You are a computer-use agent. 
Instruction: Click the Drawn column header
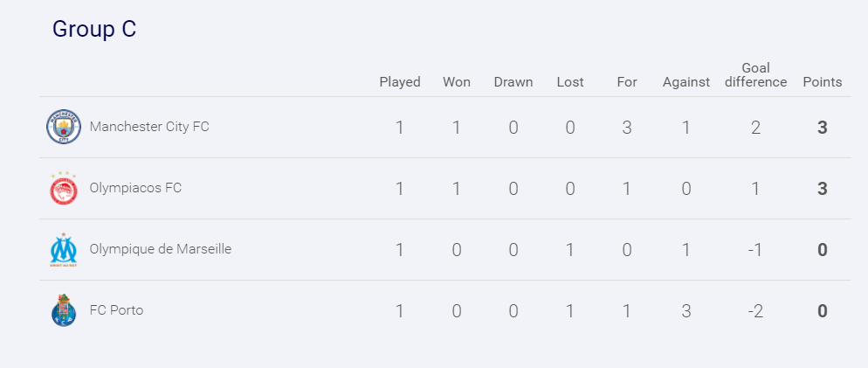coord(513,82)
